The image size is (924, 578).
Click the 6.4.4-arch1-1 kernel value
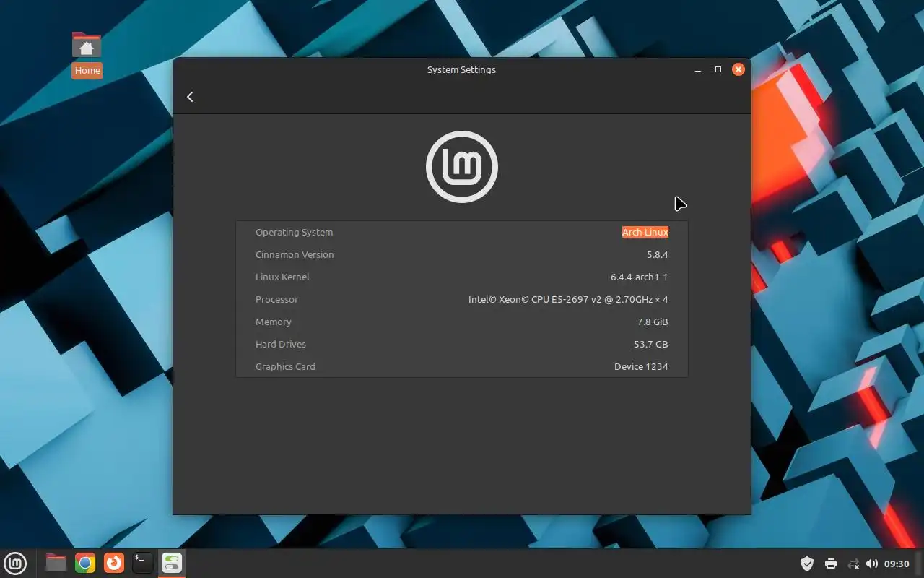[x=640, y=277]
